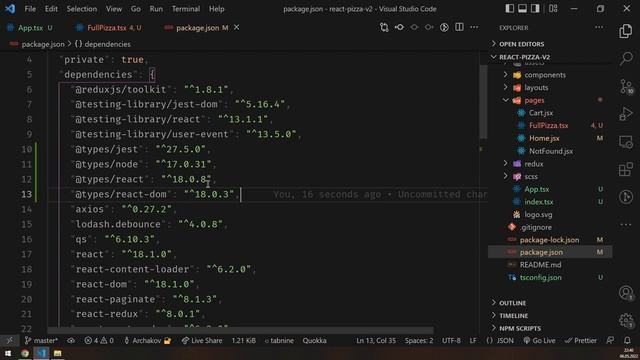
Task: Open editor More Actions ellipsis
Action: pyautogui.click(x=474, y=27)
